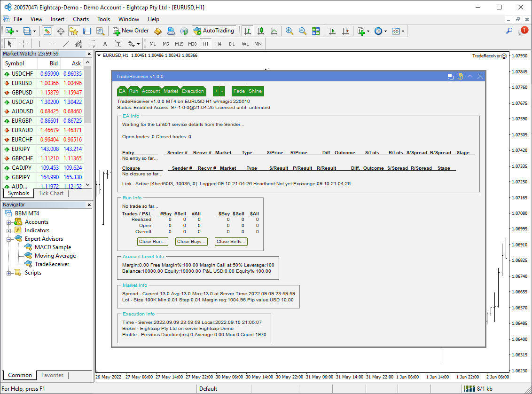The image size is (532, 394).
Task: Toggle the Market Watch panel
Action: [47, 31]
